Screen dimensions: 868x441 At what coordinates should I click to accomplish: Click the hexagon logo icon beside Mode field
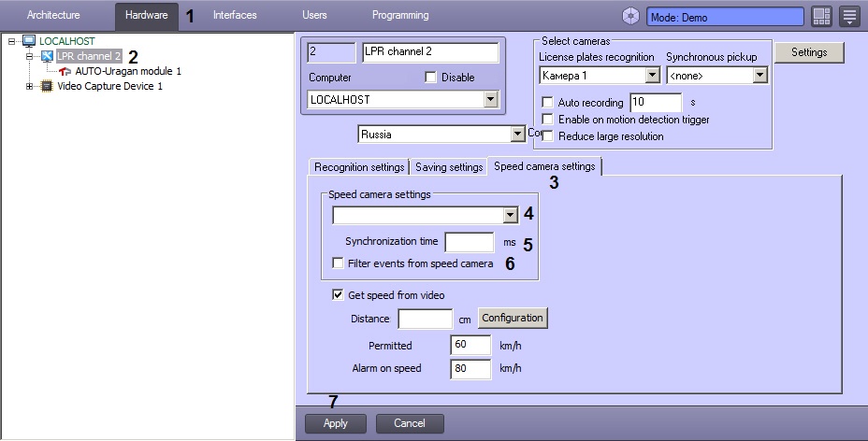click(630, 17)
